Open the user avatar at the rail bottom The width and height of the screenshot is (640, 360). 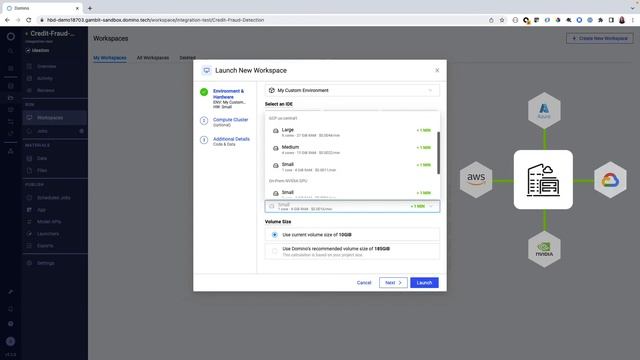pyautogui.click(x=11, y=341)
